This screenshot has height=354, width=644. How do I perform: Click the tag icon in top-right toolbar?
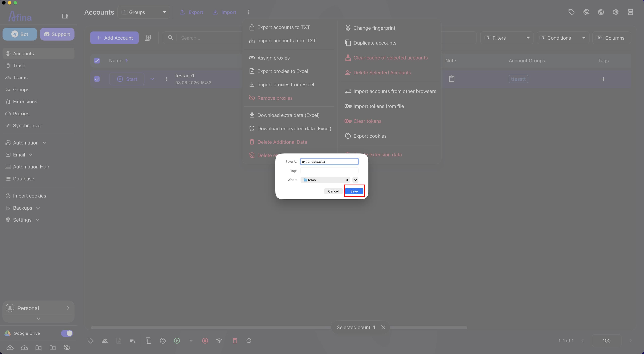click(x=571, y=12)
